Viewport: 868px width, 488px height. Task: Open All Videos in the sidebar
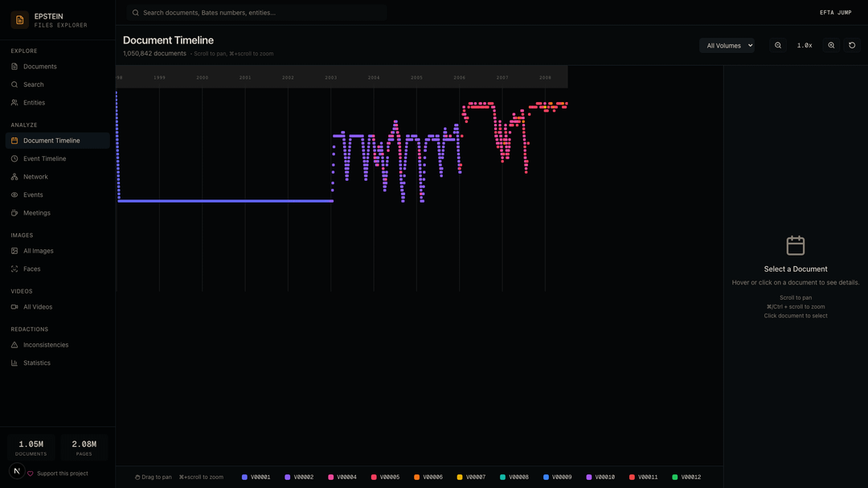[x=37, y=307]
